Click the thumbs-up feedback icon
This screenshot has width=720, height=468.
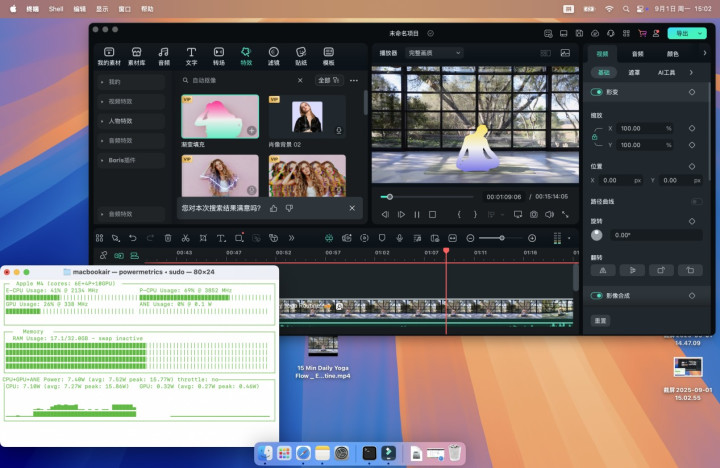coord(274,208)
